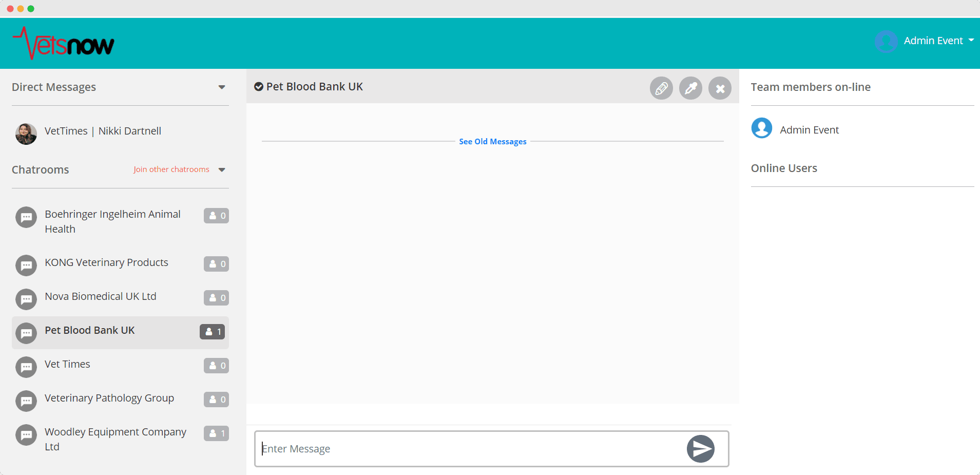Click Vet Times chat bubble icon
The width and height of the screenshot is (980, 475).
26,367
